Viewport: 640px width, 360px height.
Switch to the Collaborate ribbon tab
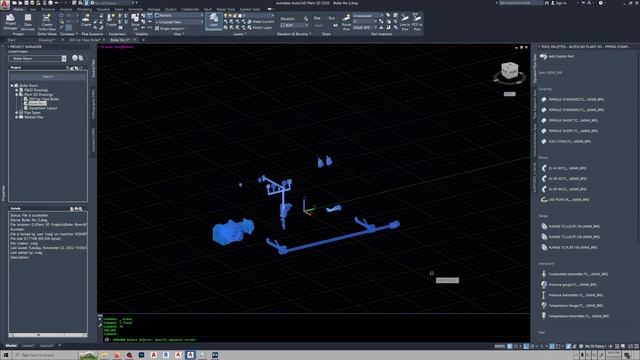coord(190,9)
